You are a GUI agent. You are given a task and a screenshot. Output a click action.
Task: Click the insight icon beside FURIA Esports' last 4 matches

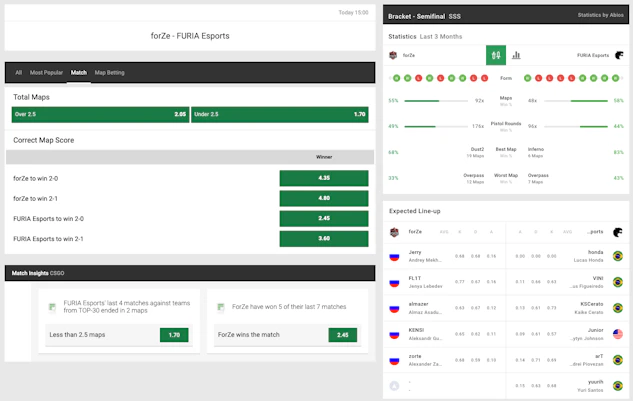52,307
